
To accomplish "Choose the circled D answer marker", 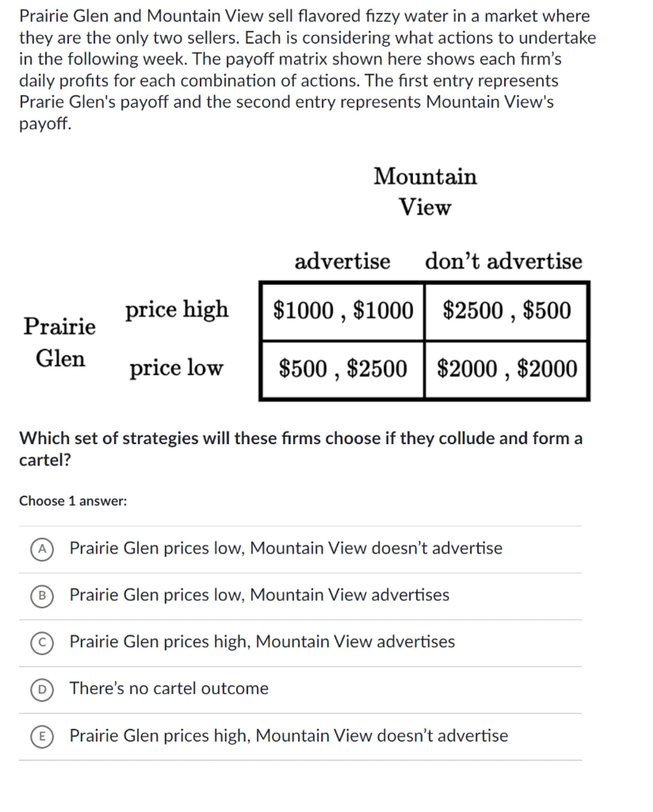I will (x=42, y=690).
